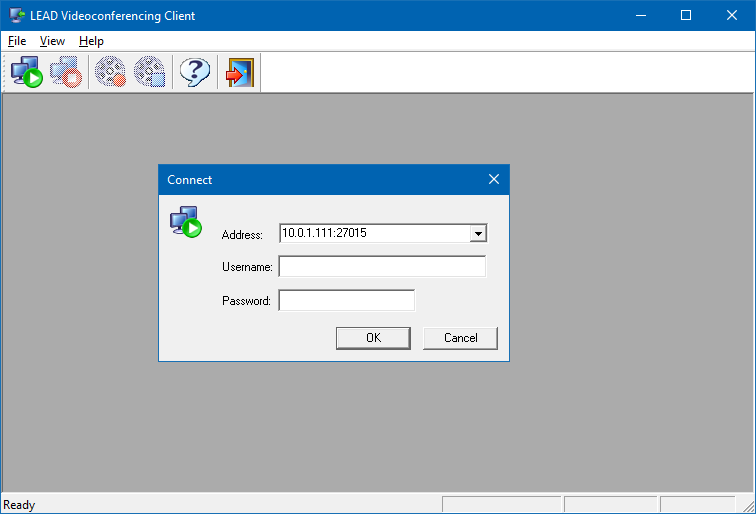Image resolution: width=756 pixels, height=514 pixels.
Task: Focus the Password input field
Action: pos(347,300)
